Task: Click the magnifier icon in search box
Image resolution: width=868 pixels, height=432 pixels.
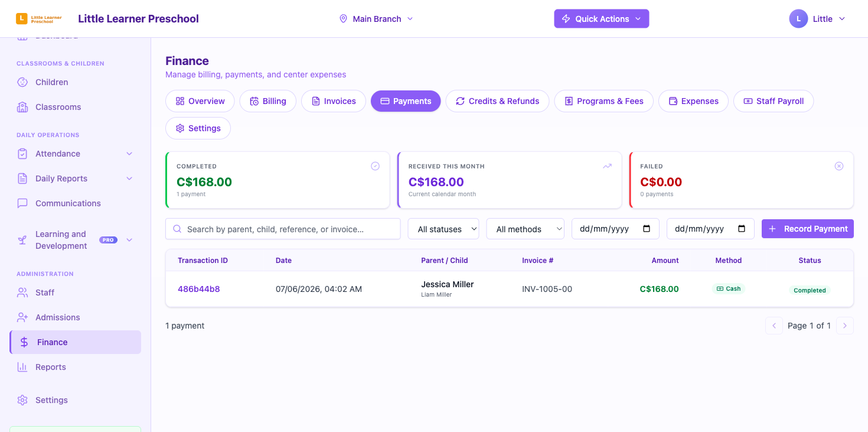Action: point(177,229)
